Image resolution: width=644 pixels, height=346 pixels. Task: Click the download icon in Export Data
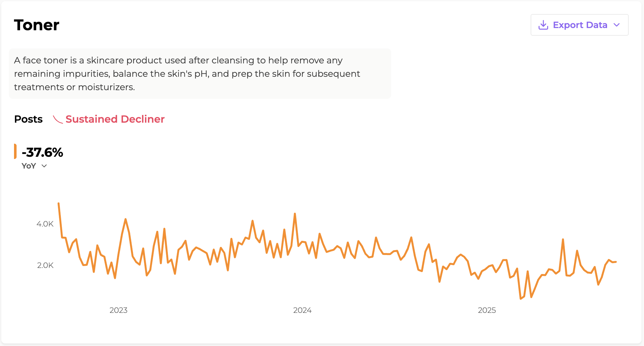pos(543,25)
